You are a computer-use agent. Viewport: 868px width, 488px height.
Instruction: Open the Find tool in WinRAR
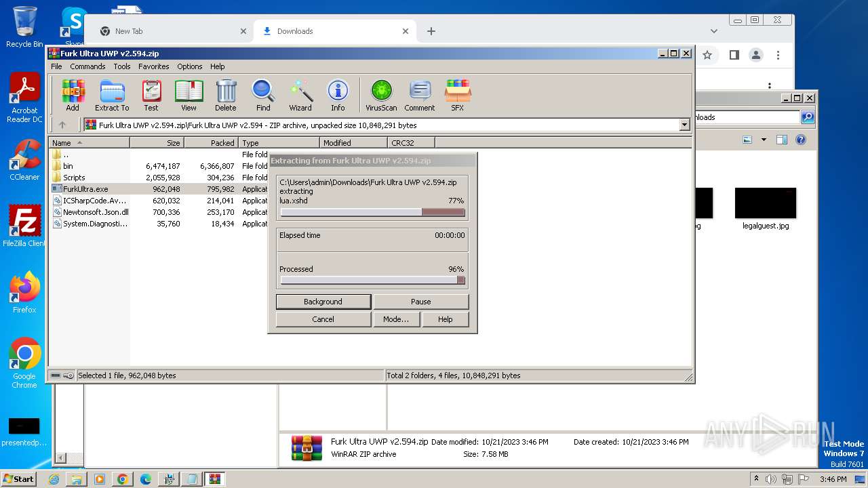[x=263, y=96]
